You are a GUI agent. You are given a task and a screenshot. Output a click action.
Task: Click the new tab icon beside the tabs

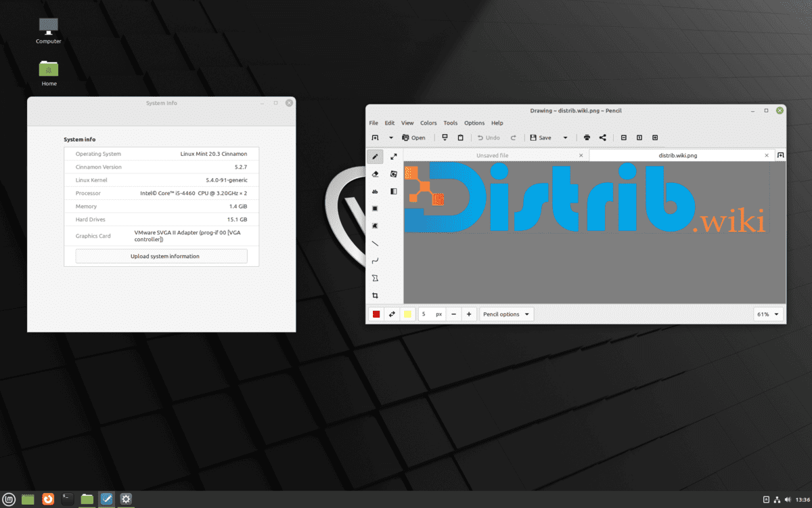(780, 155)
